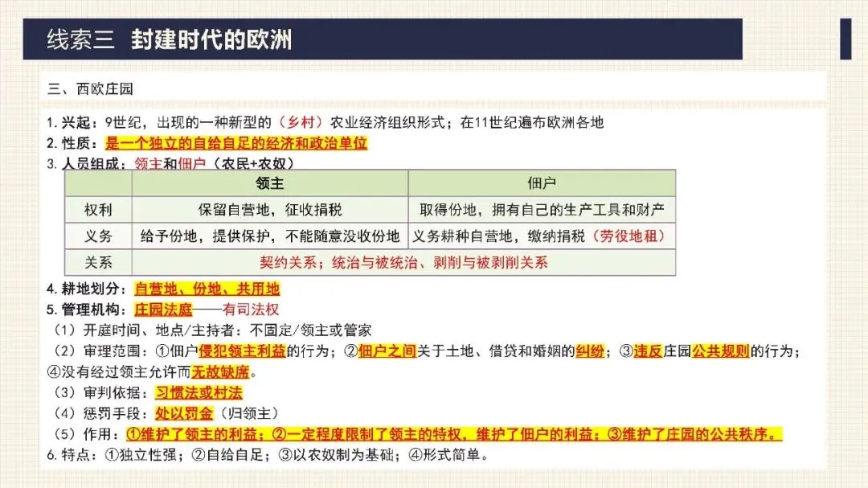Viewport: 868px width, 488px height.
Task: Click highlighted text 庄园法庭
Action: tap(163, 310)
